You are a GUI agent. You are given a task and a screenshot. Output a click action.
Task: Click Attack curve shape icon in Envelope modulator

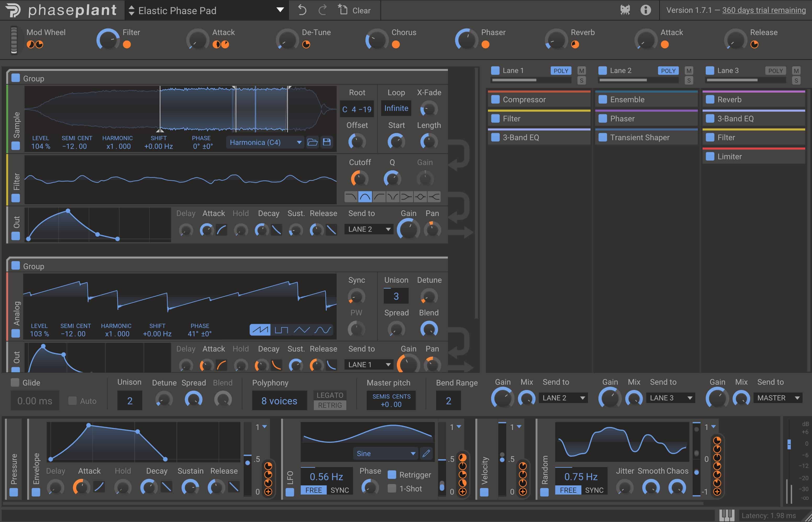point(99,487)
